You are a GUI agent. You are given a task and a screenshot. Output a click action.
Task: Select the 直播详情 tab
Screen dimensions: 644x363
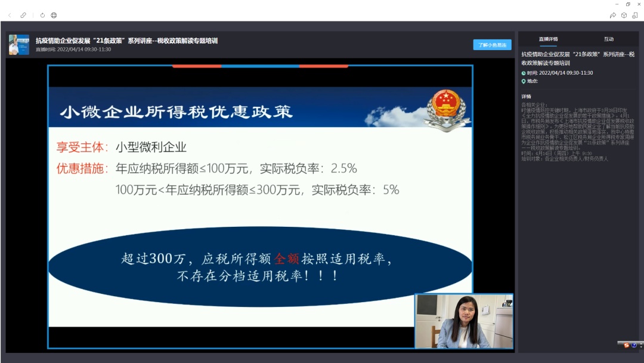pos(549,39)
